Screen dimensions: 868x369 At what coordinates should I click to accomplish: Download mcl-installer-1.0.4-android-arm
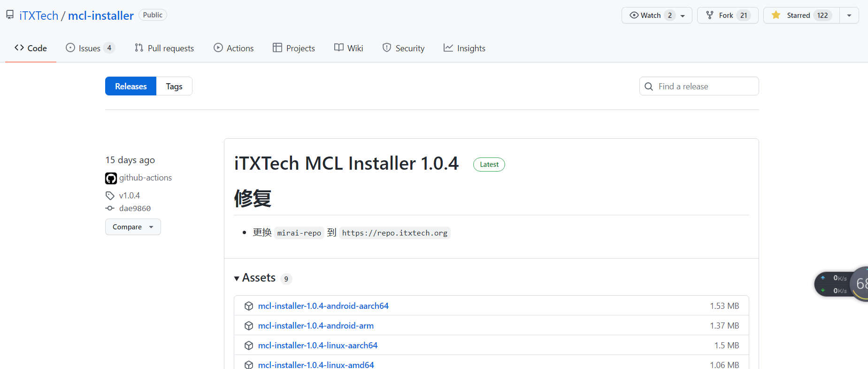click(x=316, y=326)
